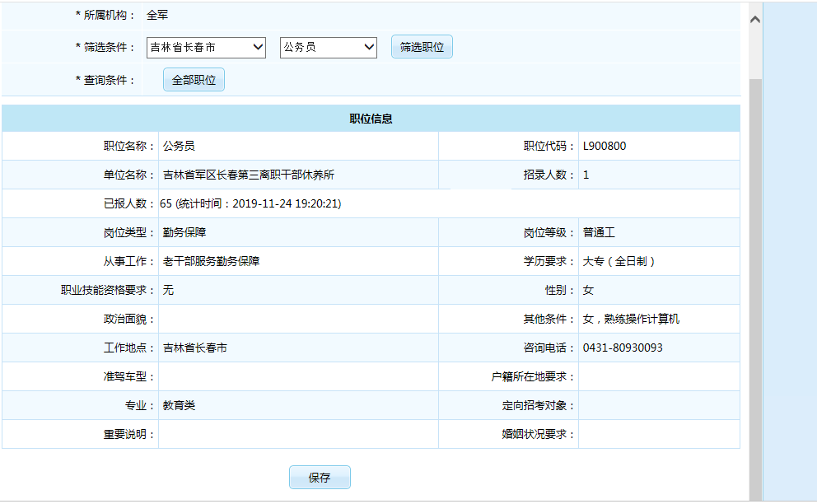Click the 性别 value 女
Screen dimensions: 817x504
[588, 291]
